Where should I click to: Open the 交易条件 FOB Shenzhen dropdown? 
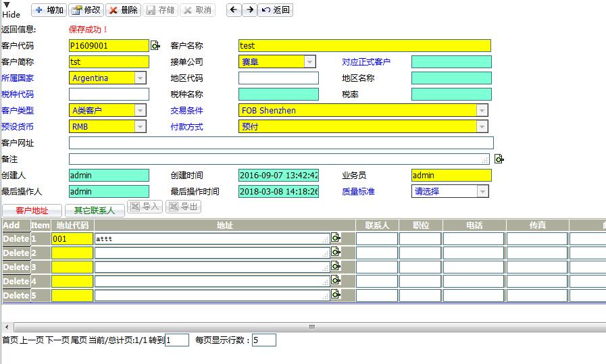click(x=482, y=111)
